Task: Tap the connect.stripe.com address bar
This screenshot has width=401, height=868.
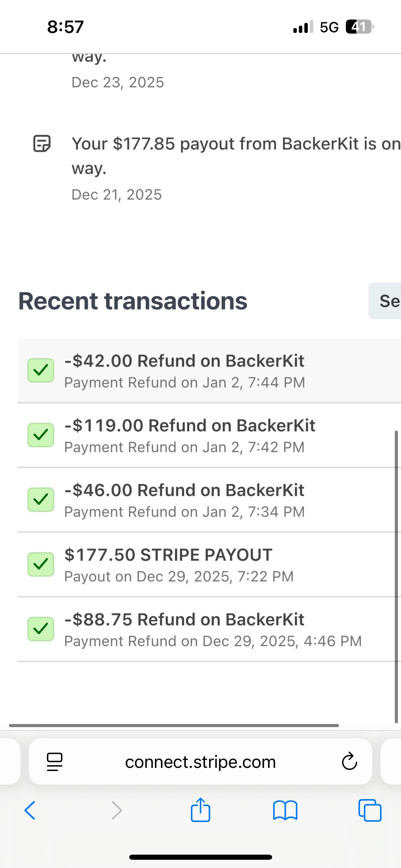Action: pyautogui.click(x=200, y=762)
